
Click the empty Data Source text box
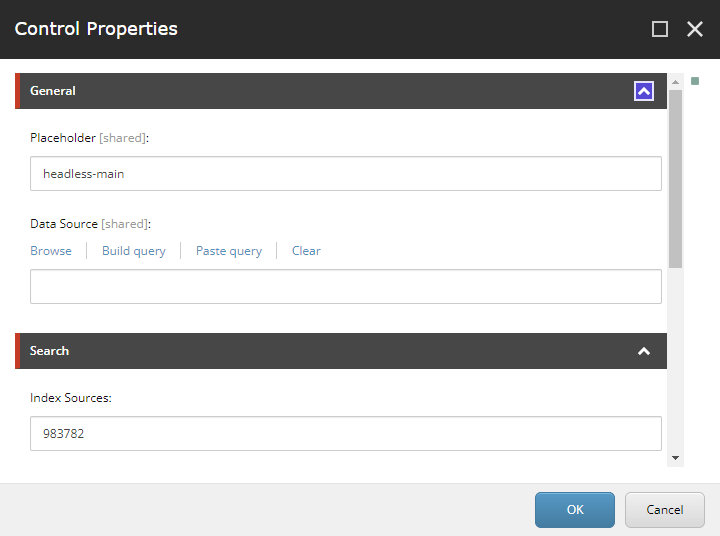click(x=346, y=286)
